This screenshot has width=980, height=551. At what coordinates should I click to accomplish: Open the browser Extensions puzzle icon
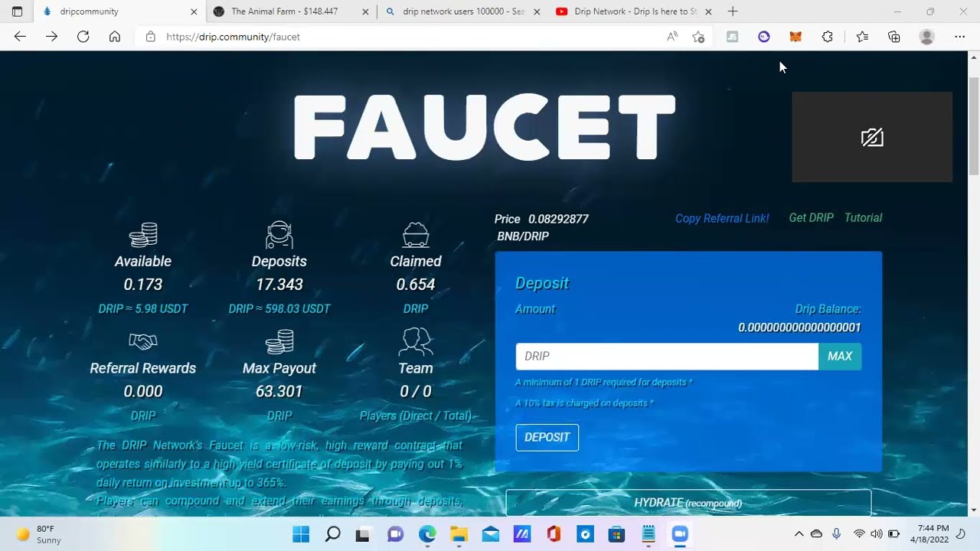[x=827, y=37]
